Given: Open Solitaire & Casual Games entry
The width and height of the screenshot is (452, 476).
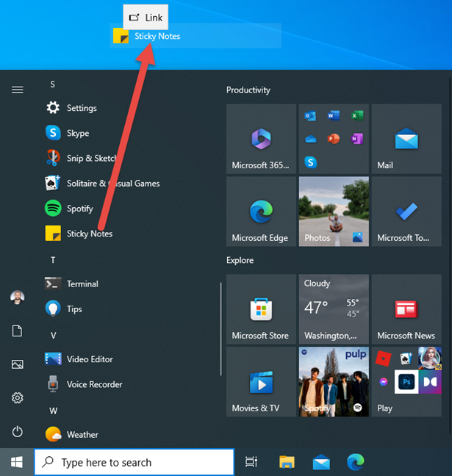Looking at the screenshot, I should click(x=104, y=184).
